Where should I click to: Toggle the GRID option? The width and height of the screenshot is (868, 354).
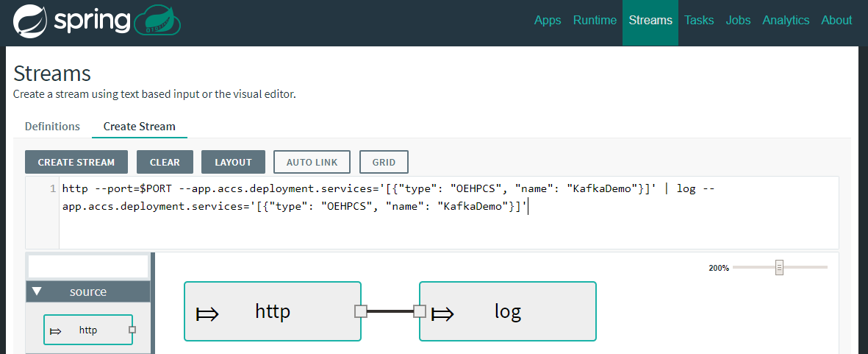point(384,163)
